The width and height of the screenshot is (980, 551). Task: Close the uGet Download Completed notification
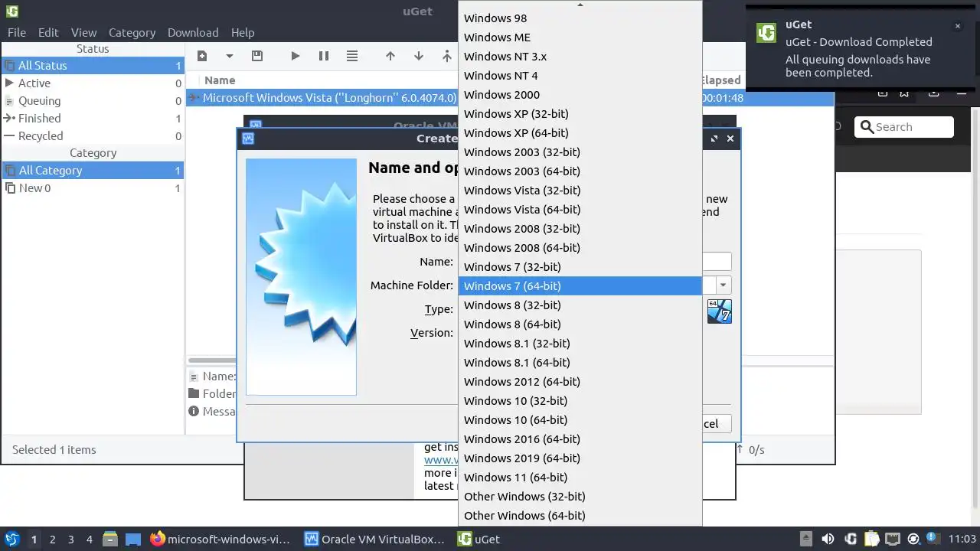[x=957, y=26]
